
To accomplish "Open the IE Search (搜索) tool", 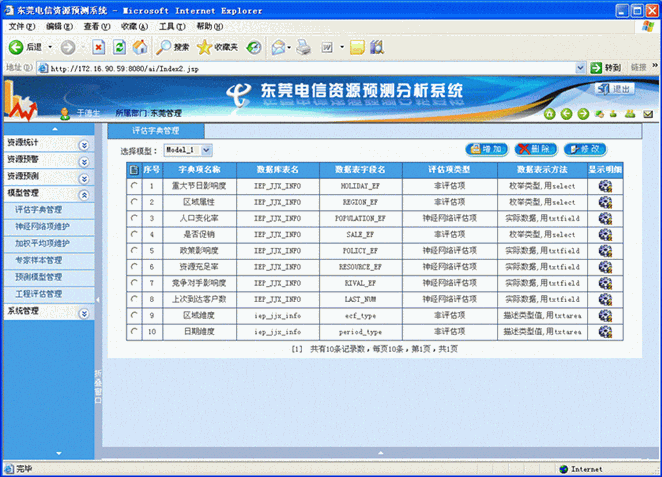I will click(173, 47).
